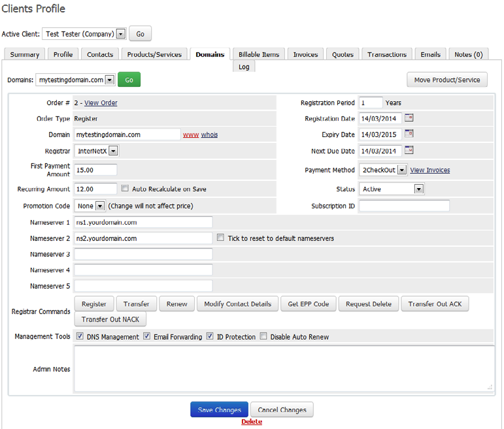Focus the Next Due Date field
The height and width of the screenshot is (429, 504).
coord(380,151)
